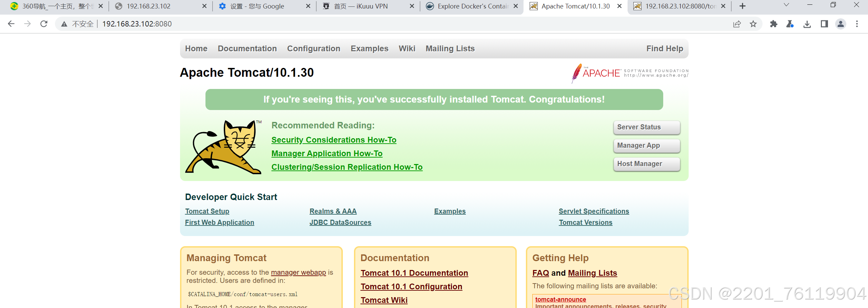Open the manager webapp link

click(298, 272)
